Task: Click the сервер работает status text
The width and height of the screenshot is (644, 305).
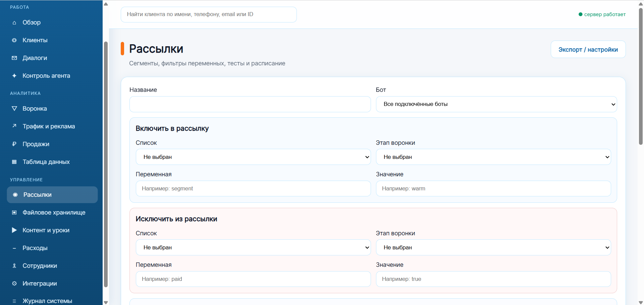Action: [605, 14]
